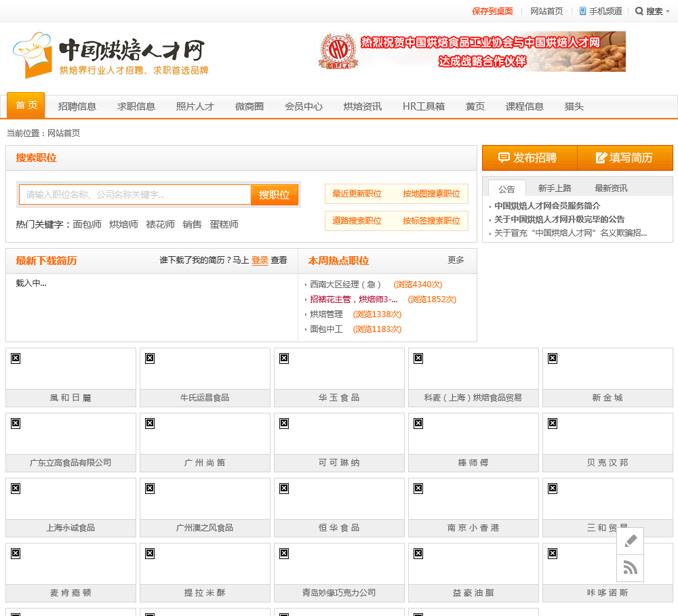The width and height of the screenshot is (678, 616).
Task: Open company card 上海永诚食品
Action: (71, 508)
